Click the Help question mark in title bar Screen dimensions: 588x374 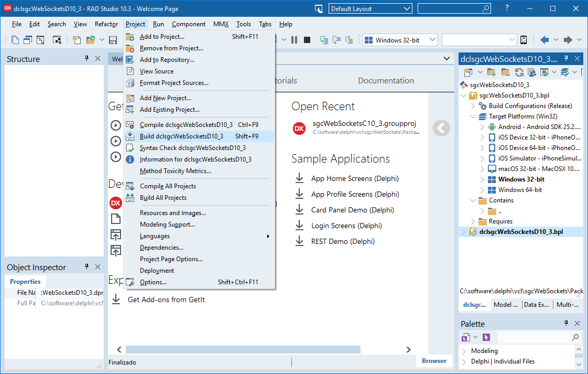(507, 8)
